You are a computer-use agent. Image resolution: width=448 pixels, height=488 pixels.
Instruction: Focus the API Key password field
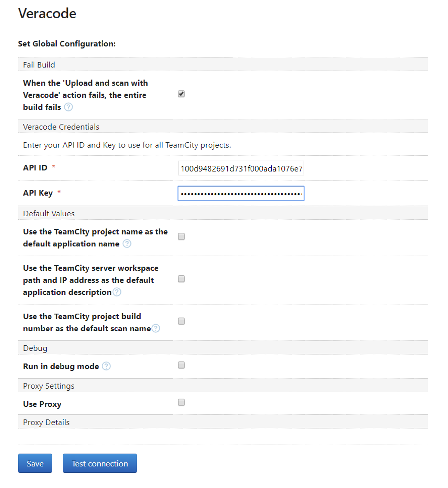tap(241, 194)
